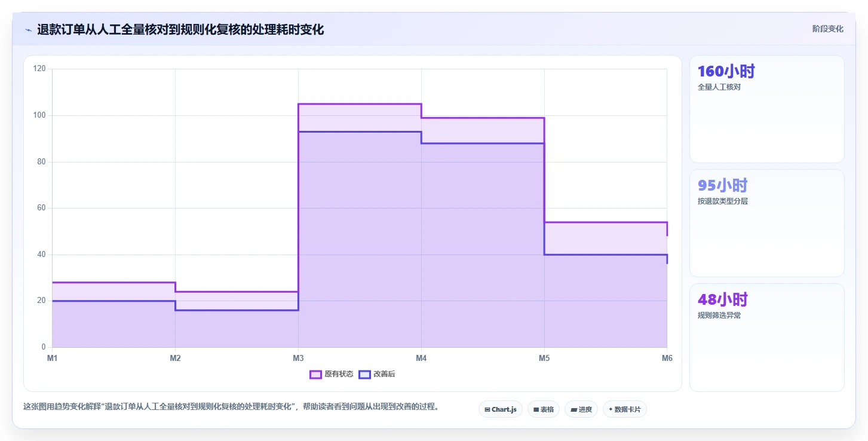Click the 20 y-axis value
Image resolution: width=868 pixels, height=441 pixels.
(42, 301)
